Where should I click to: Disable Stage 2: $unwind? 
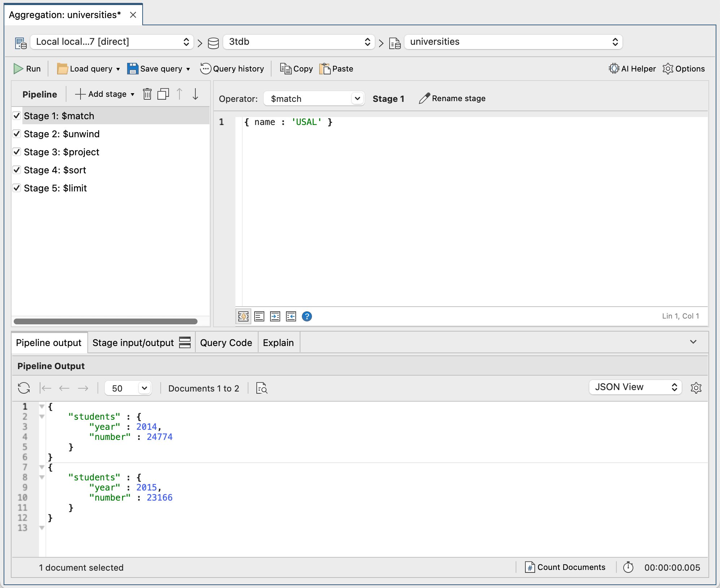click(16, 134)
